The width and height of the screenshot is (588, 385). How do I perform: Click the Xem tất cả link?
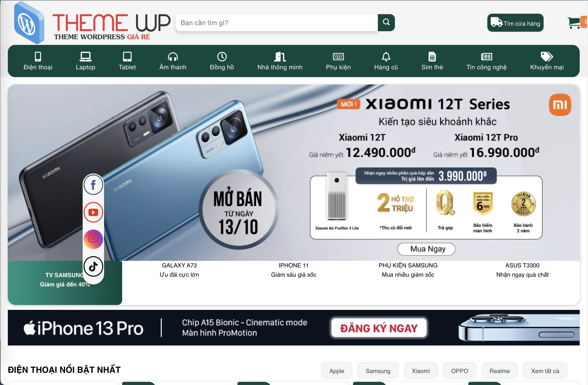tap(545, 371)
